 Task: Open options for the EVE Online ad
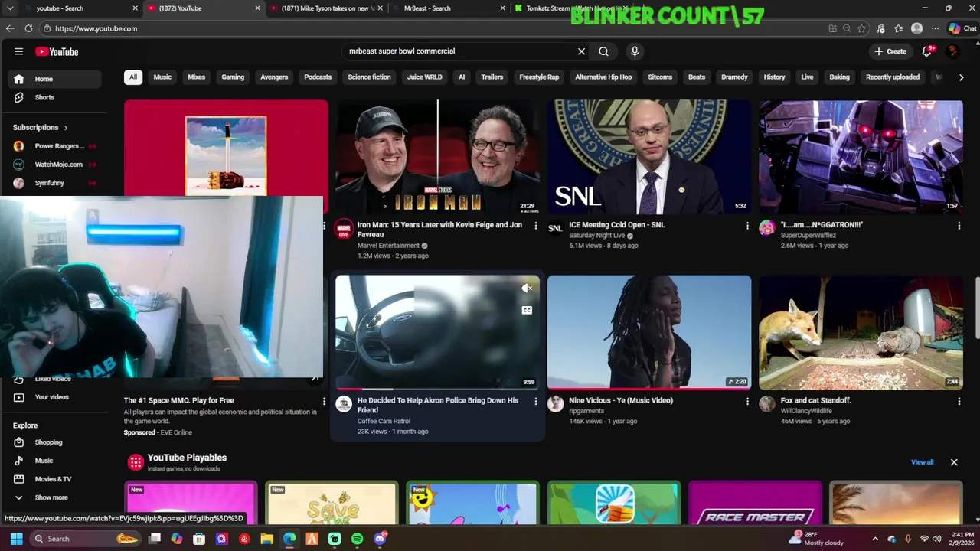[324, 401]
